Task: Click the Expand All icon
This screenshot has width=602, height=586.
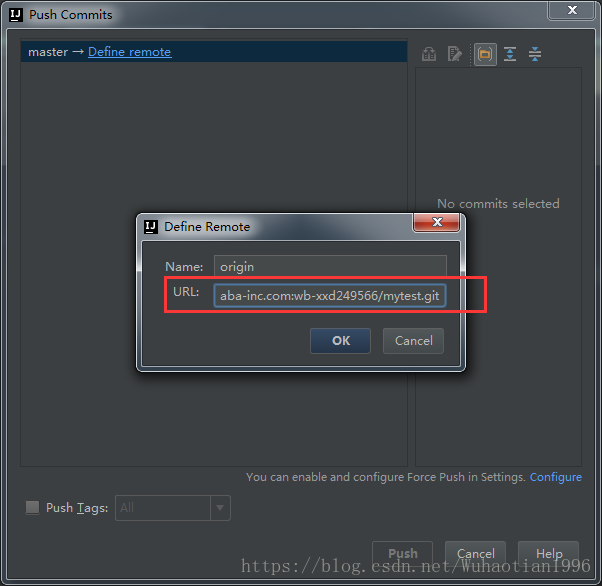Action: point(510,54)
